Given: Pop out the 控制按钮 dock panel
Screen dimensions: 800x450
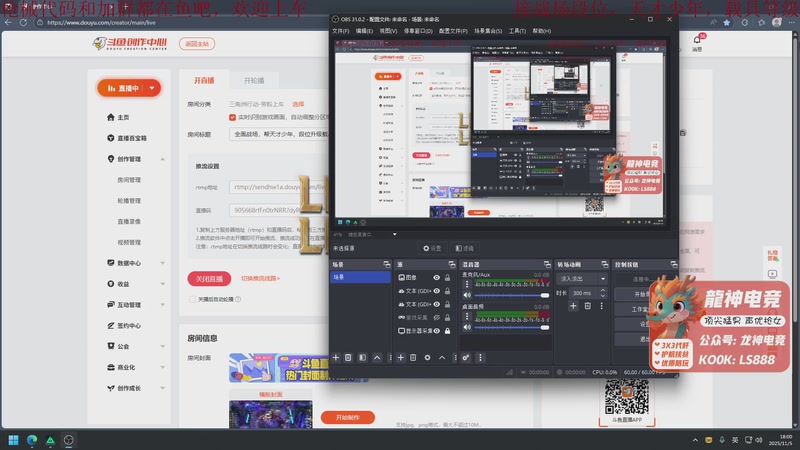Looking at the screenshot, I should pyautogui.click(x=673, y=264).
